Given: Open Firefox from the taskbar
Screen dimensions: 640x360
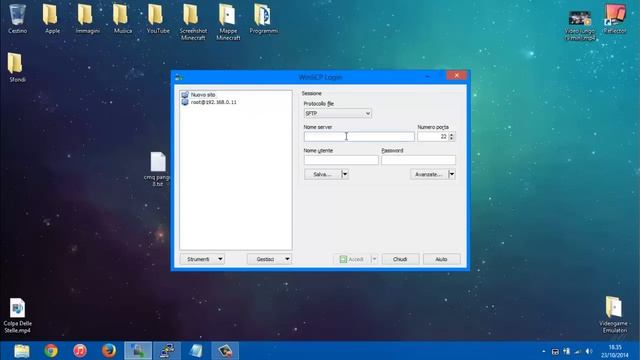Looking at the screenshot, I should tap(109, 351).
